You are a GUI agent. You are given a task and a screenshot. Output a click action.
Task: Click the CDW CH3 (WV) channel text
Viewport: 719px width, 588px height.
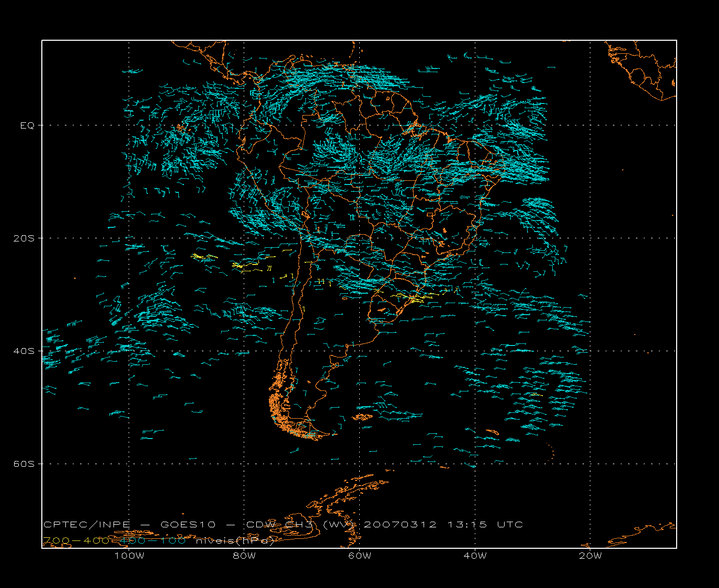(x=301, y=525)
